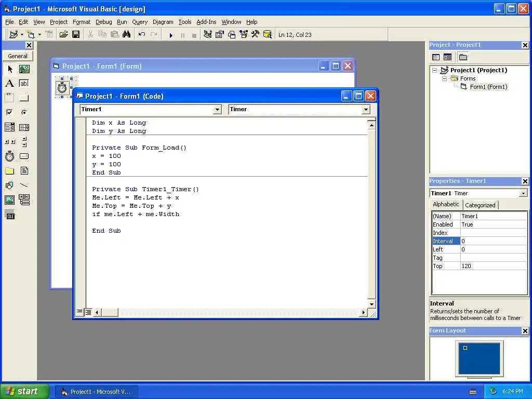
Task: Switch to Procedure View in code window
Action: click(x=79, y=312)
